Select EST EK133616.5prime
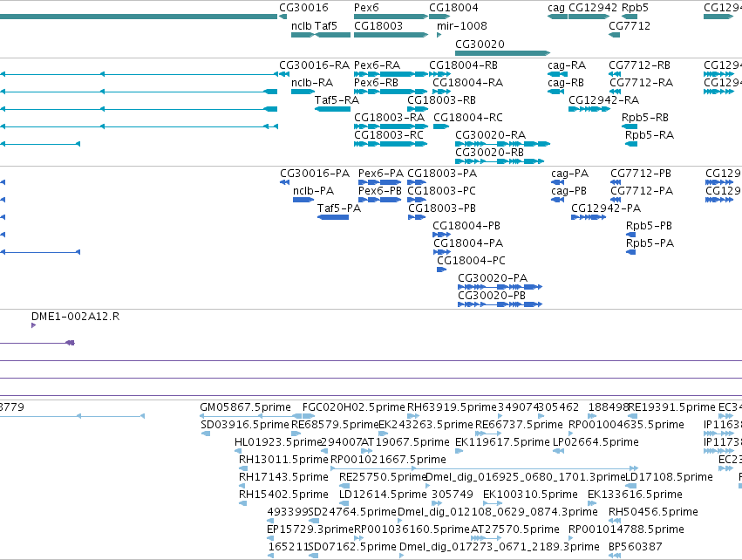The height and width of the screenshot is (560, 742). [635, 495]
